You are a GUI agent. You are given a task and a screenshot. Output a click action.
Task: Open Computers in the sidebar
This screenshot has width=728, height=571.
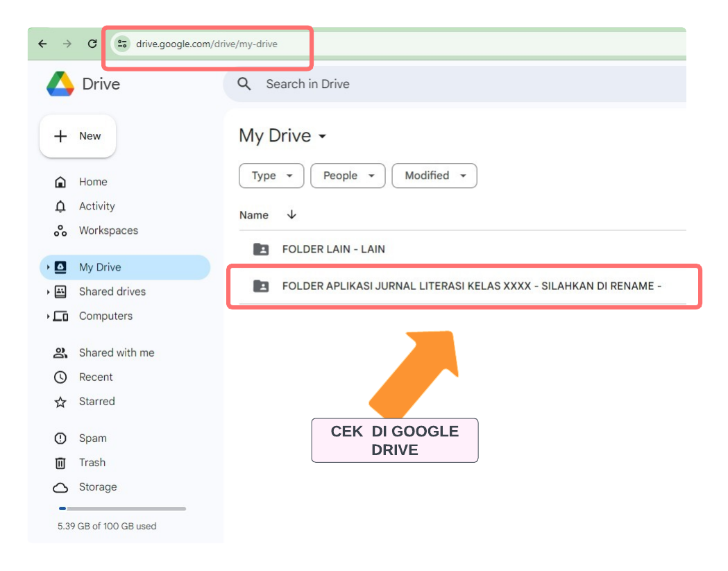pos(105,316)
